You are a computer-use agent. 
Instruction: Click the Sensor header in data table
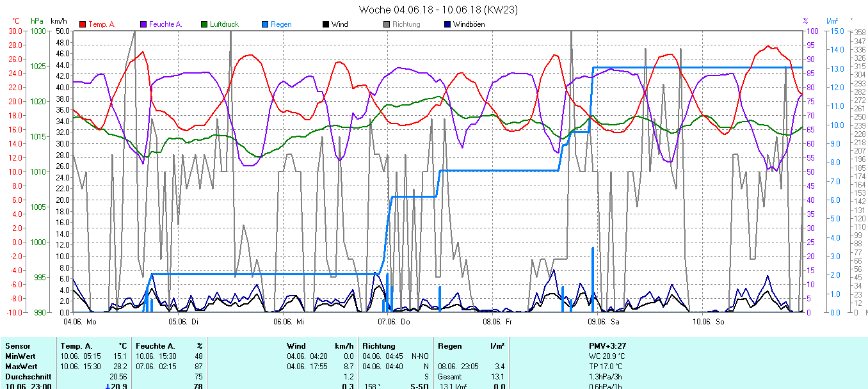point(17,346)
